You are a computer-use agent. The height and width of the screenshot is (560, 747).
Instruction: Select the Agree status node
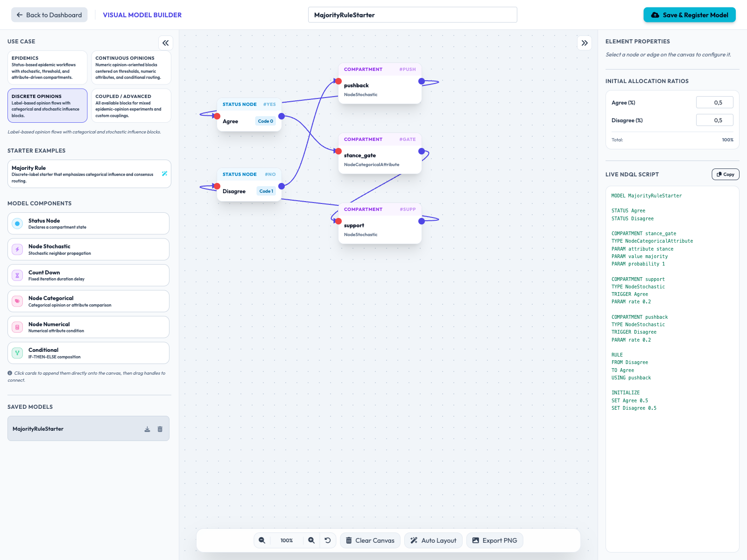(x=249, y=115)
